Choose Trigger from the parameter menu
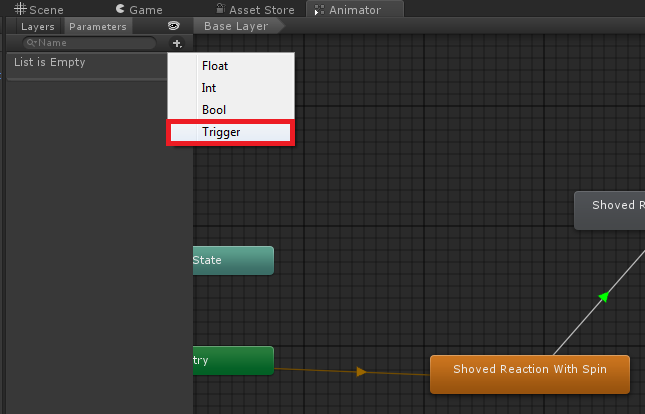 pos(231,132)
